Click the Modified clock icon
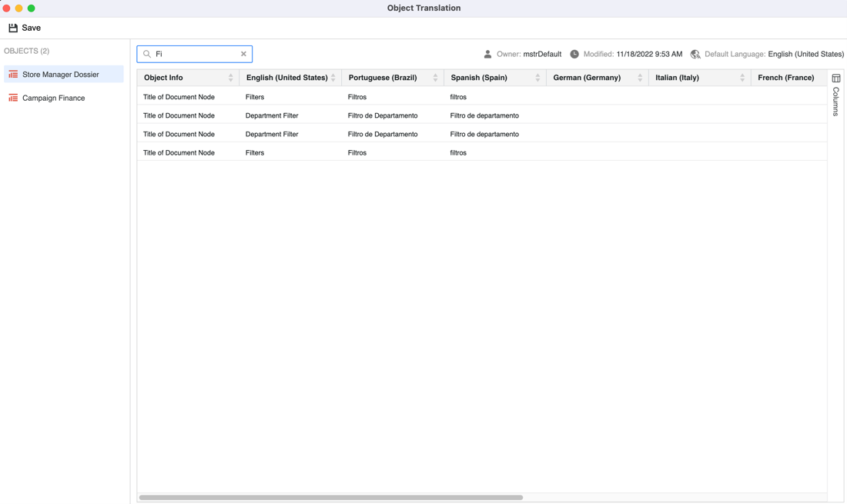Viewport: 847px width, 504px height. (574, 54)
